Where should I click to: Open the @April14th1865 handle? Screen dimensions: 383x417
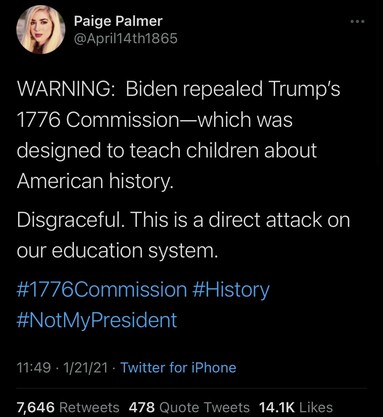(126, 39)
